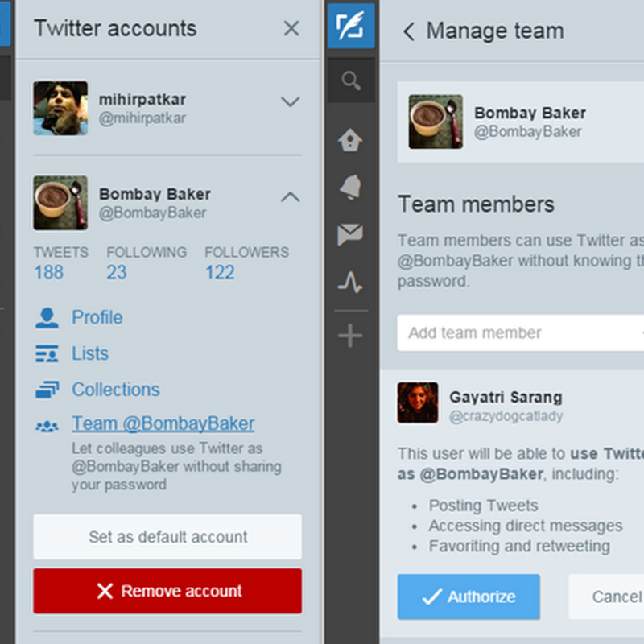Image resolution: width=644 pixels, height=644 pixels.
Task: Open the Profile link
Action: [97, 317]
